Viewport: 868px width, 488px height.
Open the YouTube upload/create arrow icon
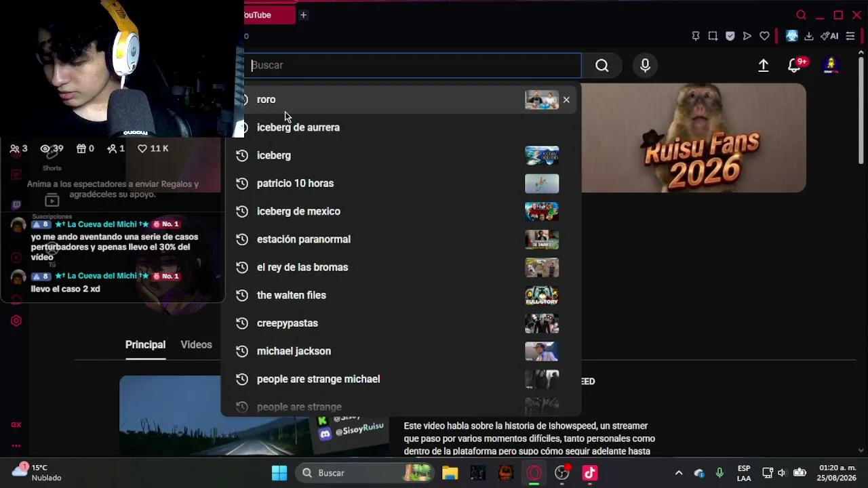(x=764, y=65)
